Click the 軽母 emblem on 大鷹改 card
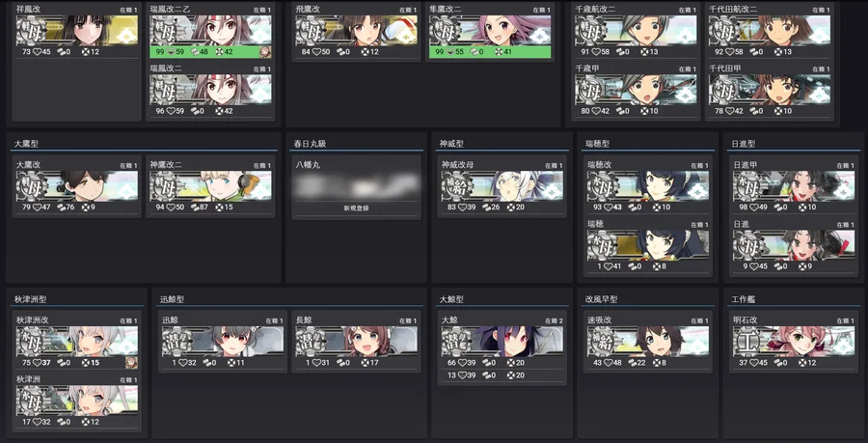 [x=30, y=186]
